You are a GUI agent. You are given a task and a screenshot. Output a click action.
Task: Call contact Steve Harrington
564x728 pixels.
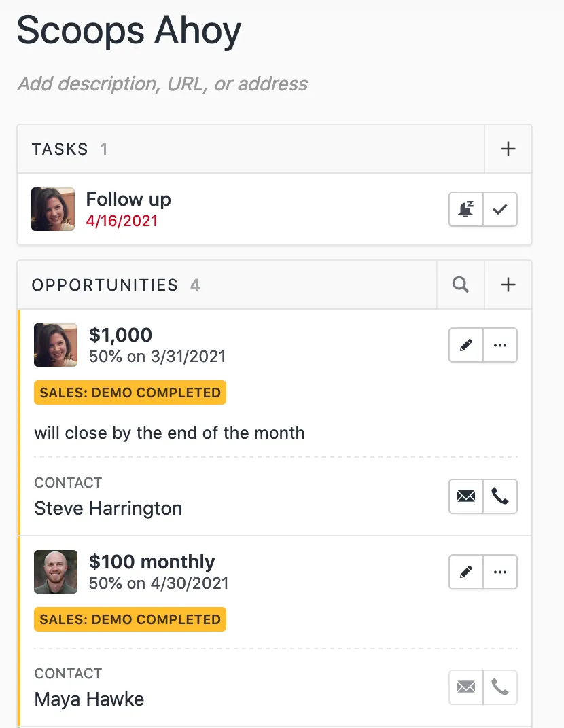[x=500, y=496]
